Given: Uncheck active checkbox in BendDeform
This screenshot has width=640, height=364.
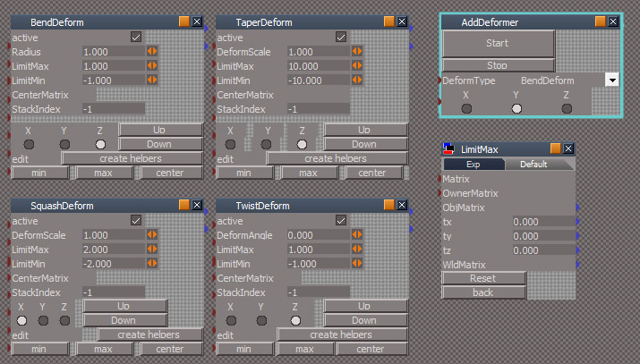Looking at the screenshot, I should coord(136,37).
